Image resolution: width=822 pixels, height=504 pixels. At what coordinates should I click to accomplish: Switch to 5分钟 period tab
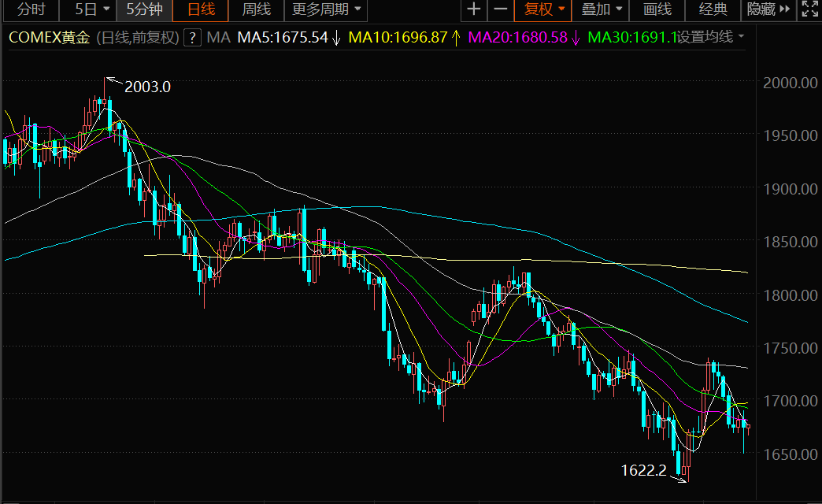pyautogui.click(x=144, y=9)
